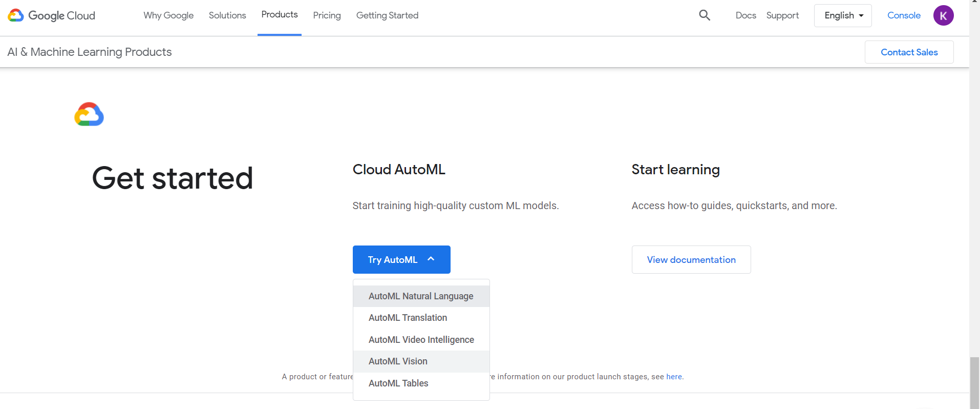Choose AutoML Translation from the list
The image size is (980, 409).
click(408, 318)
